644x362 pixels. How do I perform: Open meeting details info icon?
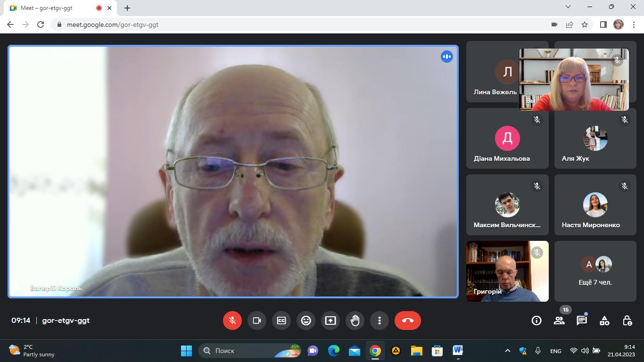[537, 321]
